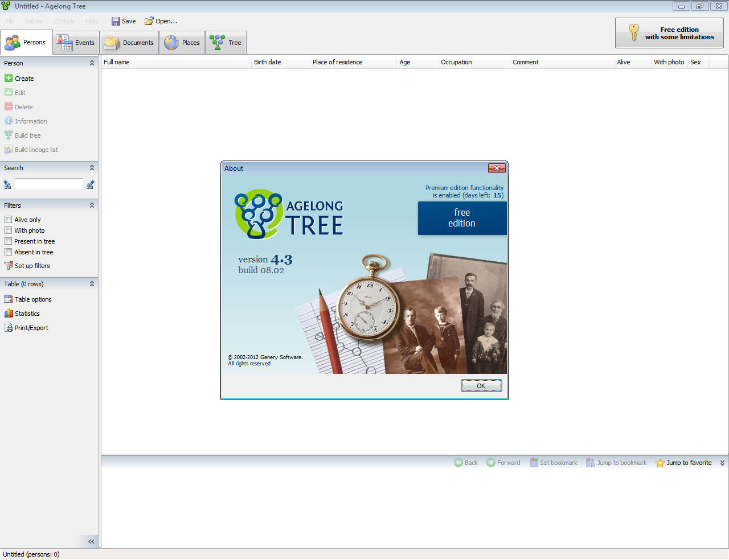Switch to the Persons tab

(x=26, y=42)
